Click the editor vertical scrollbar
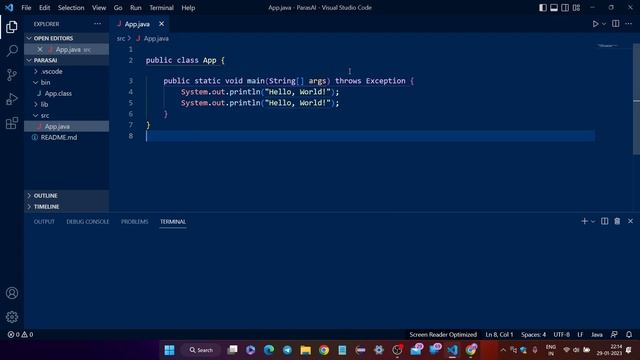 pos(636,99)
